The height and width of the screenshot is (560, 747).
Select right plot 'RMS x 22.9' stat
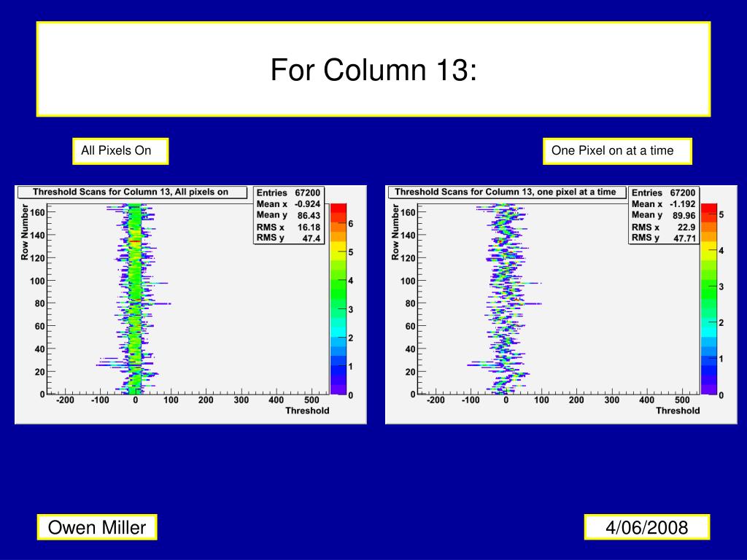click(x=664, y=227)
